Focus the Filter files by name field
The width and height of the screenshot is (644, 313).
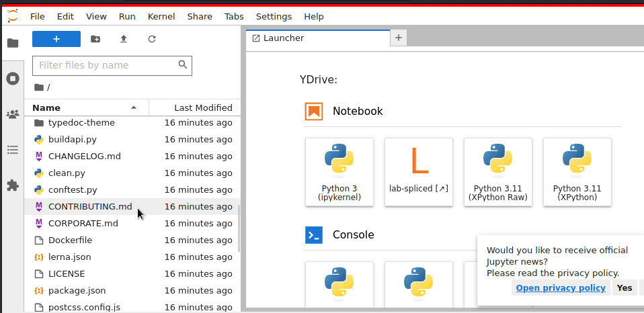pyautogui.click(x=112, y=65)
